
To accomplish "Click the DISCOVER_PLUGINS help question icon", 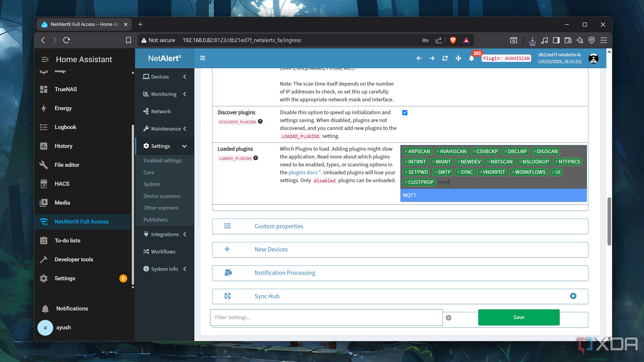I will (x=260, y=121).
